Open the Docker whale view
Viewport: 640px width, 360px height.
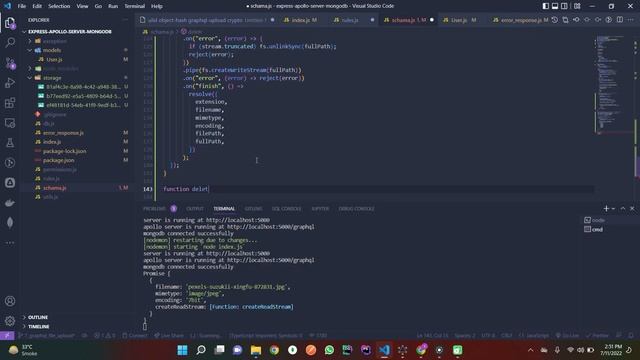10,202
